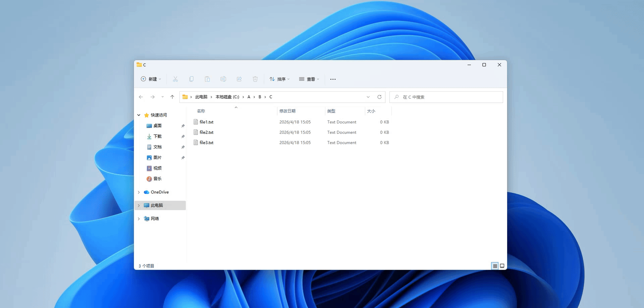The image size is (644, 308).
Task: Open the three-dots more options menu
Action: click(333, 79)
